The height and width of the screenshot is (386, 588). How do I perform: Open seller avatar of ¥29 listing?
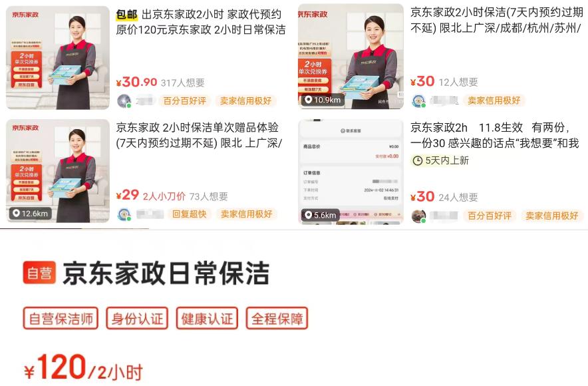coord(124,214)
